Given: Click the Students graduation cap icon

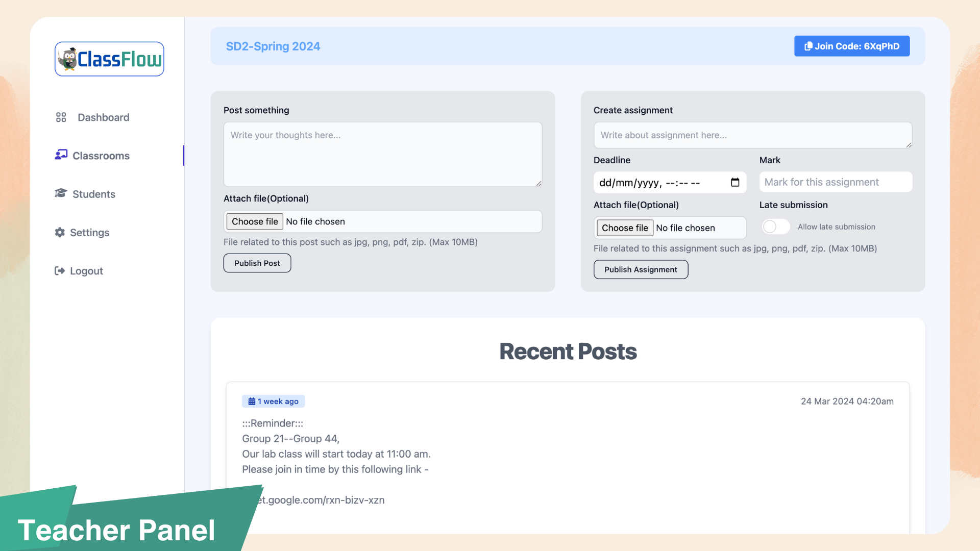Looking at the screenshot, I should pos(61,193).
